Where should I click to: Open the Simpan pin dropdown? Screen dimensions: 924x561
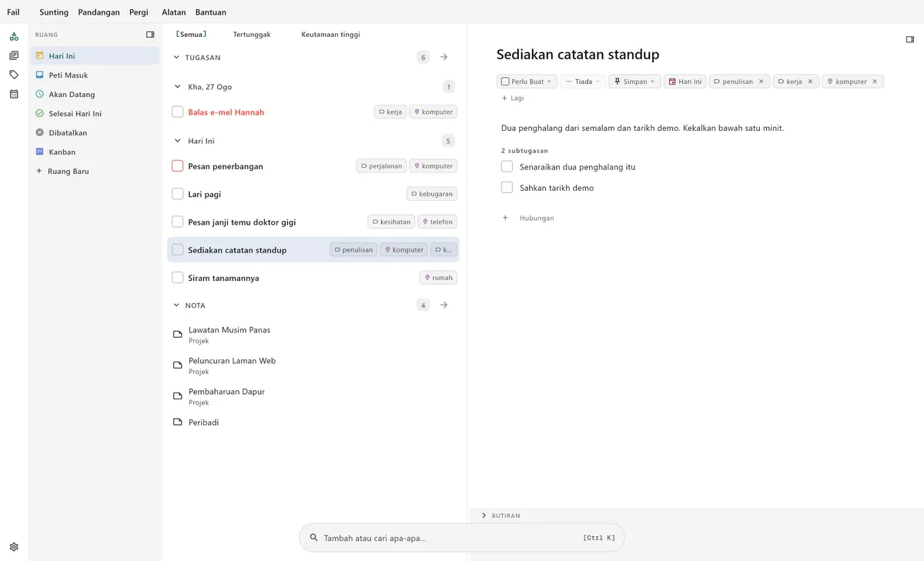(x=635, y=82)
